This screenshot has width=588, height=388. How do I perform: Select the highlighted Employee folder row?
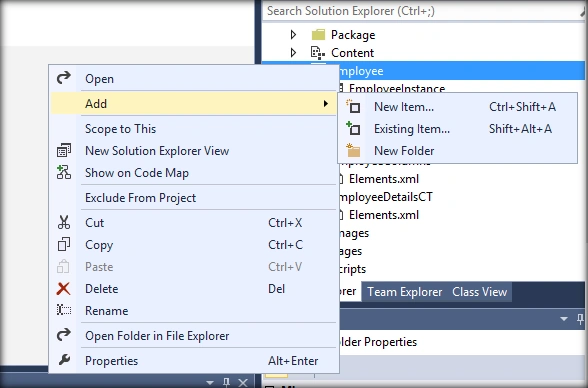(x=462, y=71)
